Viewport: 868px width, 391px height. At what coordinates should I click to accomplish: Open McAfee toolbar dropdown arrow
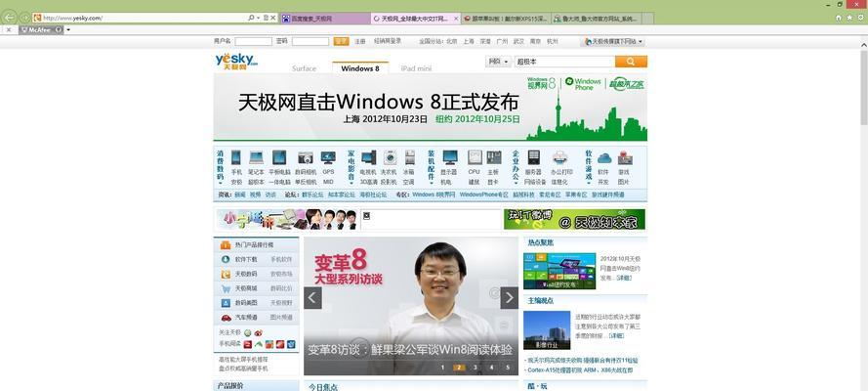(68, 30)
